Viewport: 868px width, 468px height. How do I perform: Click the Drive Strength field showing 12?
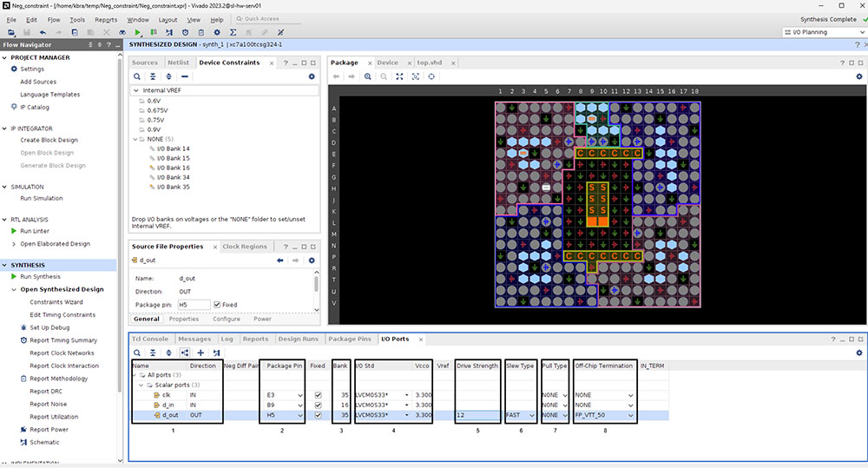(477, 415)
